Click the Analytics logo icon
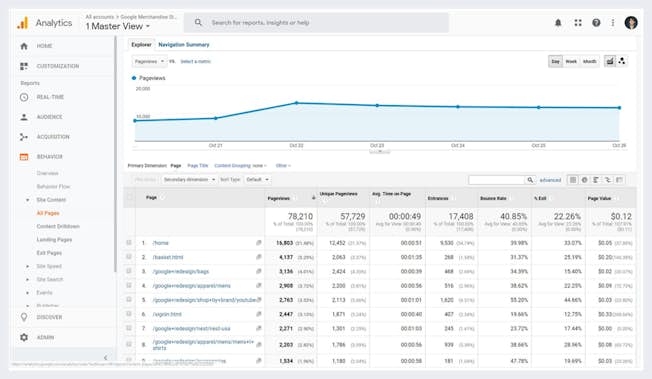Viewport: 652px width, 379px height. (x=22, y=23)
